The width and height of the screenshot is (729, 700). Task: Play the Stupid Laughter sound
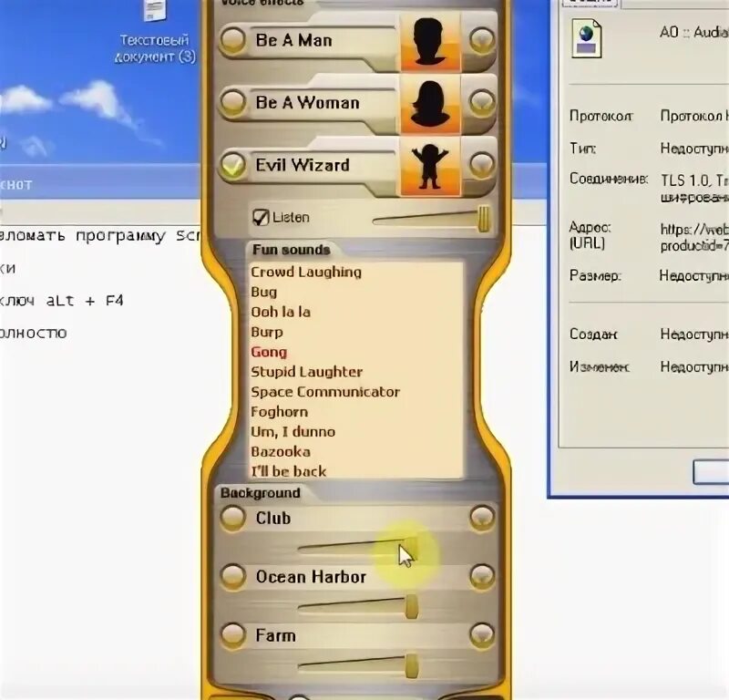tap(306, 372)
